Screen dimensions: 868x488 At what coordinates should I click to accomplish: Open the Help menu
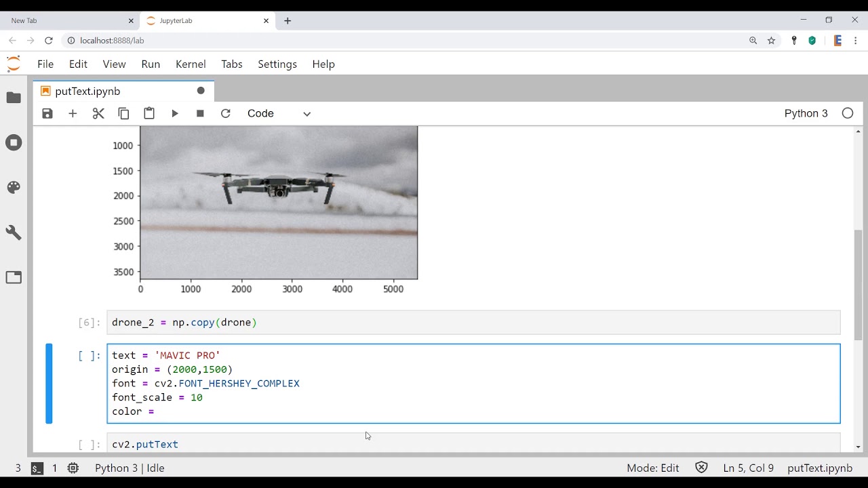tap(323, 64)
